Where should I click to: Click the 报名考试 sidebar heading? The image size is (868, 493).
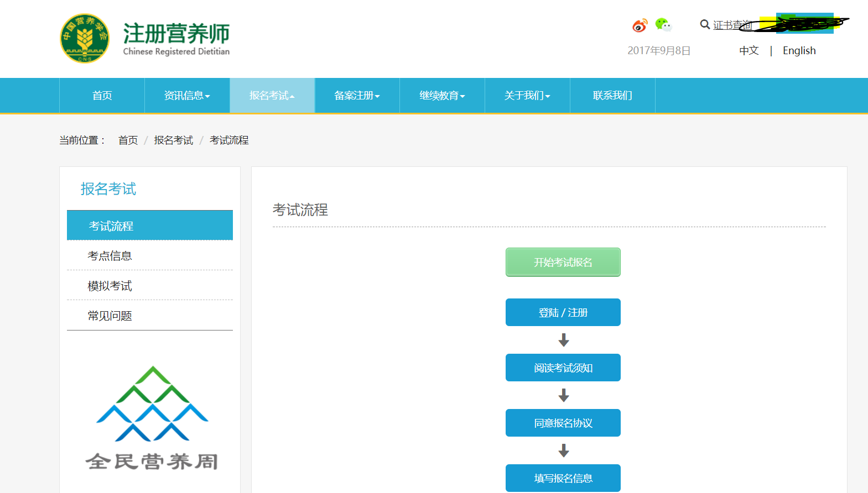108,189
